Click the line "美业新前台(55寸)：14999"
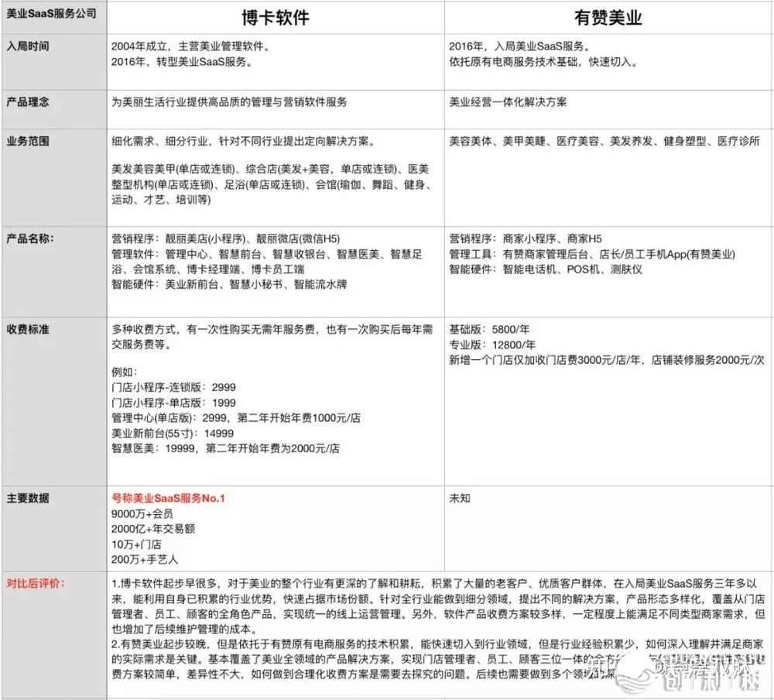 [173, 434]
